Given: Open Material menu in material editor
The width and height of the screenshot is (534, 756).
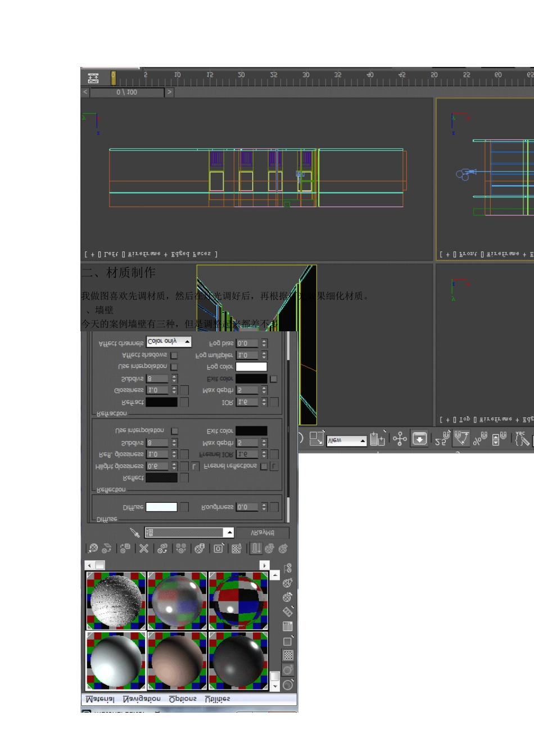Looking at the screenshot, I should point(99,699).
